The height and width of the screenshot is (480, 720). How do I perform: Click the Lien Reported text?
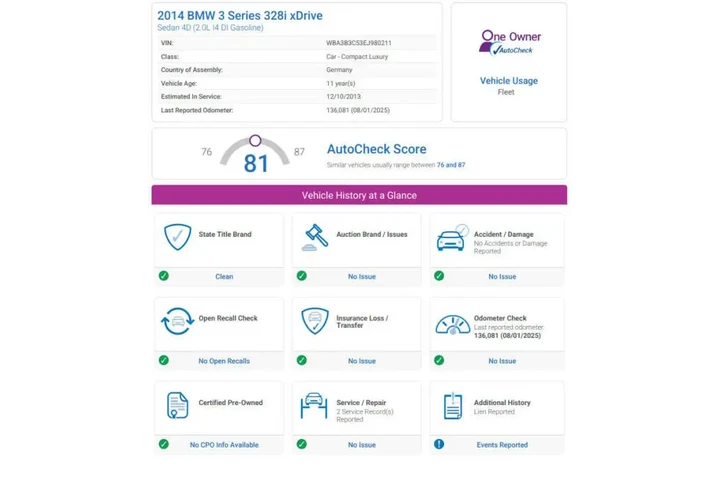coord(494,412)
